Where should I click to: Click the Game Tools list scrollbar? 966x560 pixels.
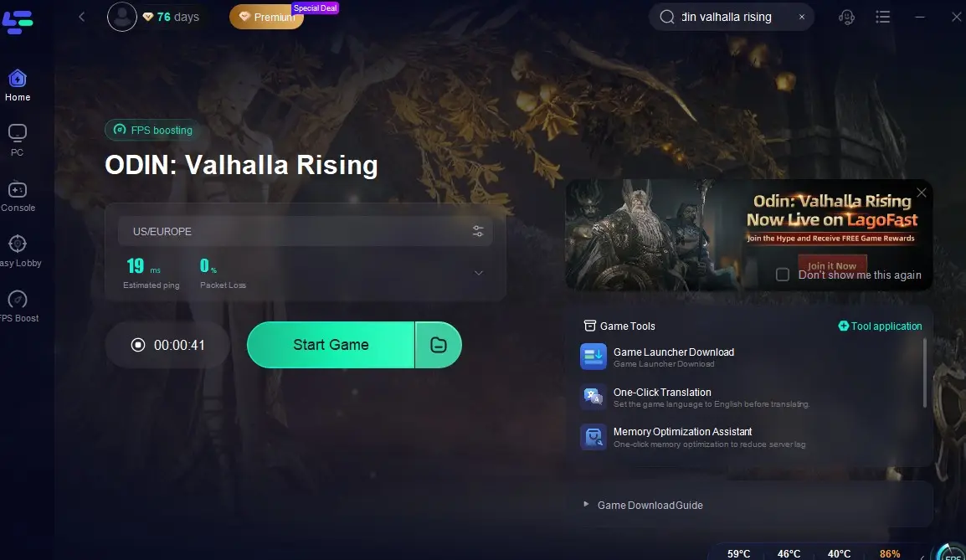click(924, 372)
